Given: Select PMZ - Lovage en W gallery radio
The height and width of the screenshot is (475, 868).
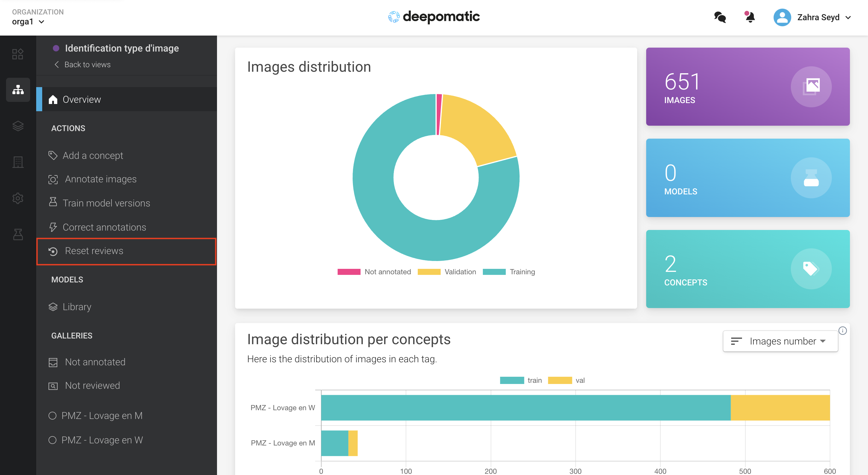Looking at the screenshot, I should point(52,440).
